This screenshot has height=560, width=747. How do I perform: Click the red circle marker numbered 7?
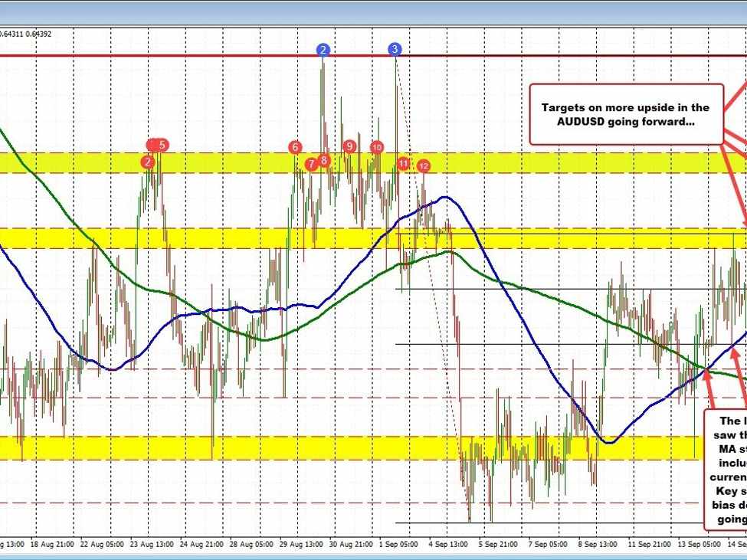pyautogui.click(x=311, y=164)
